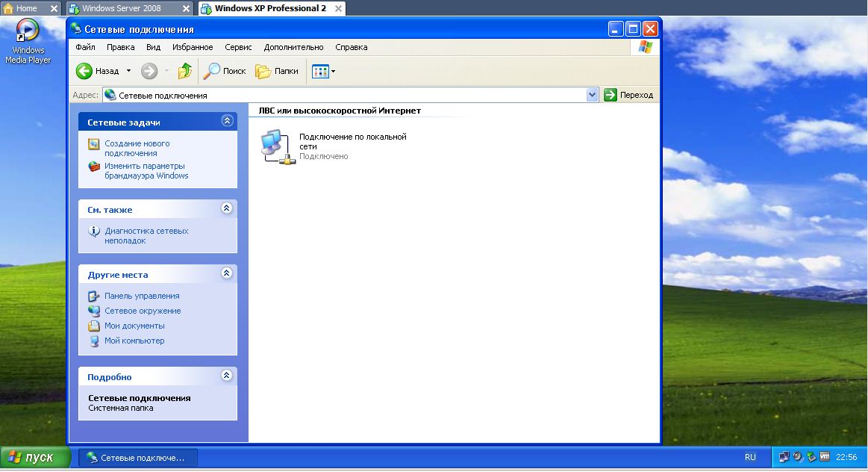Click Создание нового подключения link
This screenshot has width=868, height=472.
pos(137,149)
